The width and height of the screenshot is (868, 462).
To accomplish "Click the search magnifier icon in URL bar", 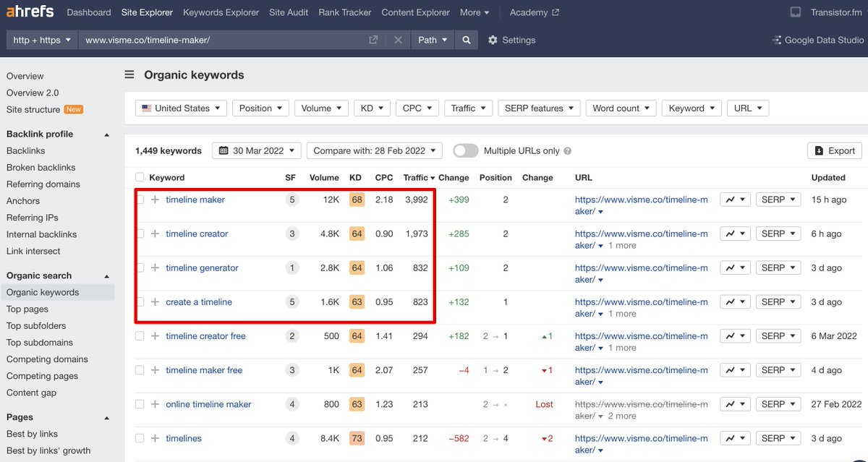I will pos(467,40).
